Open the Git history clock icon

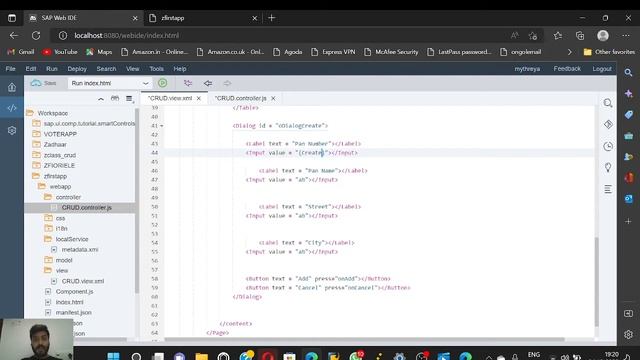pyautogui.click(x=608, y=146)
